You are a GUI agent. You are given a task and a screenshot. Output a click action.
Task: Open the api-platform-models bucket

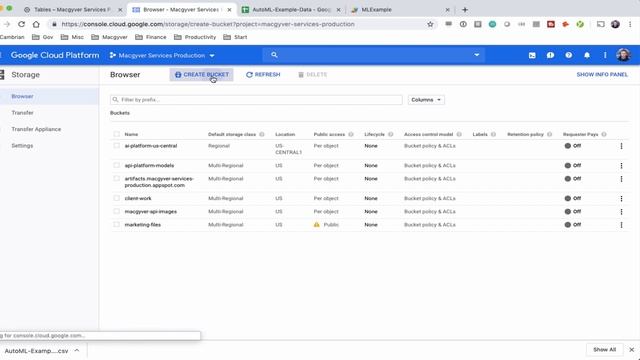(x=149, y=165)
